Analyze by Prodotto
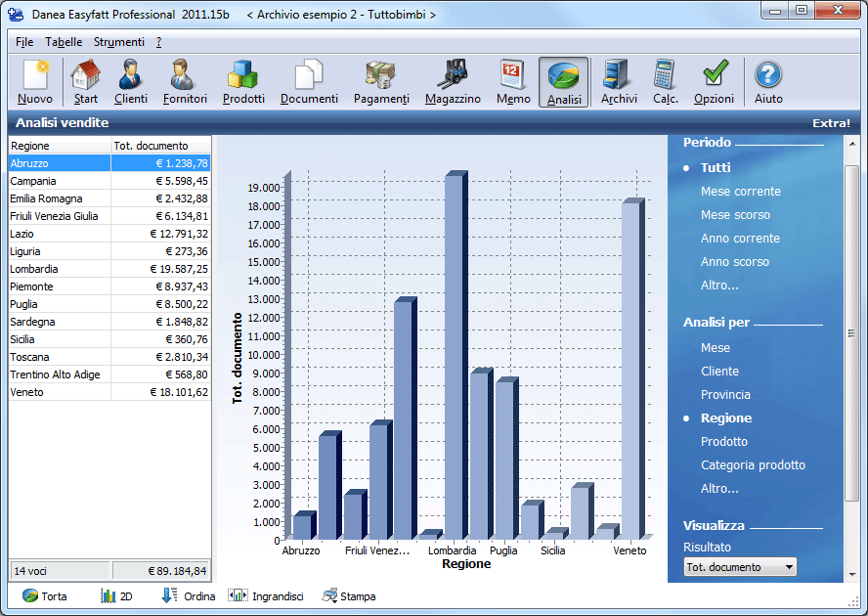This screenshot has height=616, width=868. pyautogui.click(x=724, y=442)
